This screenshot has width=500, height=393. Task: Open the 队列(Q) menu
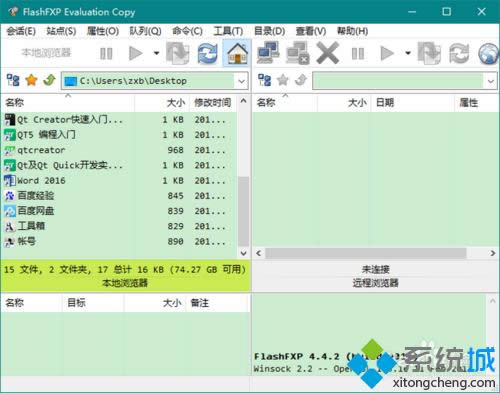pyautogui.click(x=145, y=31)
